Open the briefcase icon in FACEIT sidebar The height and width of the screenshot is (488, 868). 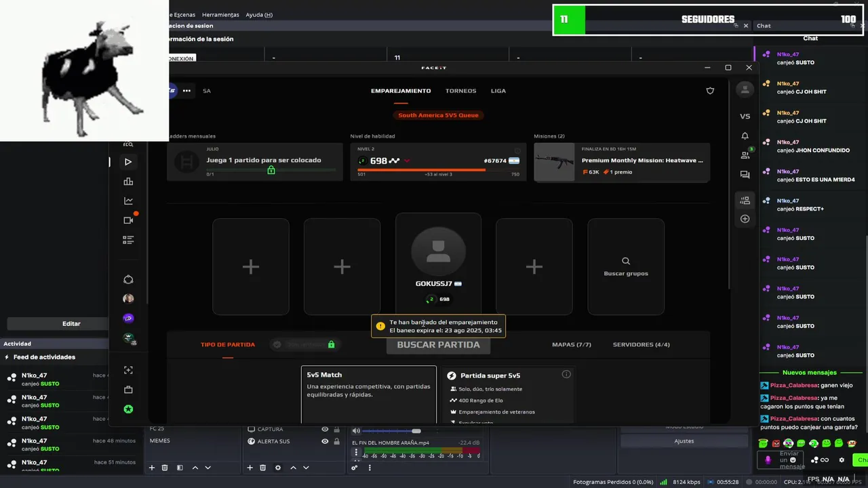tap(128, 390)
